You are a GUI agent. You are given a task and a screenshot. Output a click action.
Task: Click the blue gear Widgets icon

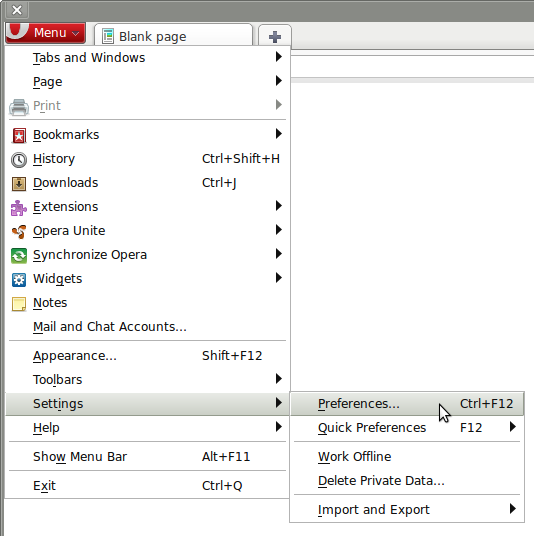tap(19, 280)
